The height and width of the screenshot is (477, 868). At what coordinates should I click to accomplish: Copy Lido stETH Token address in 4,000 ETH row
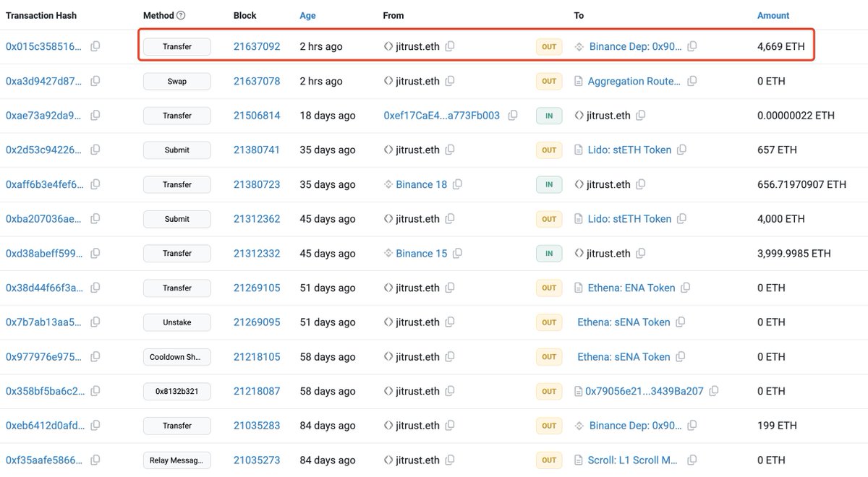(682, 219)
